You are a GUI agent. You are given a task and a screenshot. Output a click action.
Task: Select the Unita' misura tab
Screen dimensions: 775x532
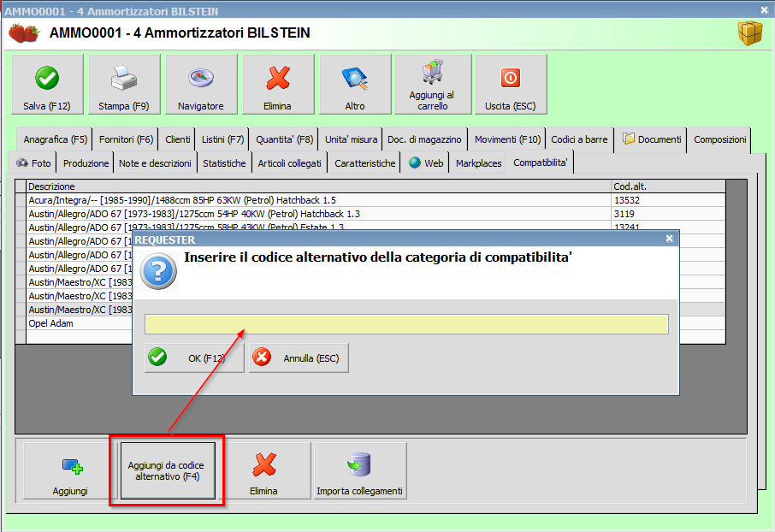(351, 139)
